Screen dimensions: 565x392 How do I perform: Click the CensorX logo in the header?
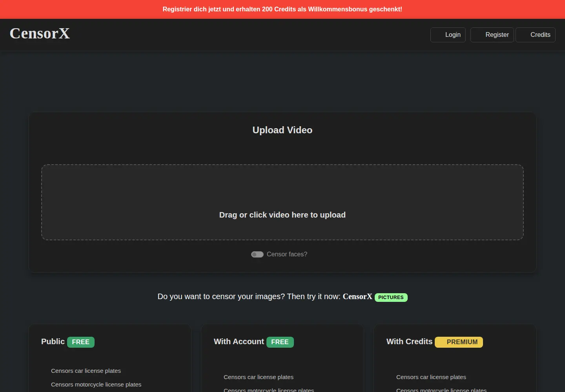coord(40,34)
